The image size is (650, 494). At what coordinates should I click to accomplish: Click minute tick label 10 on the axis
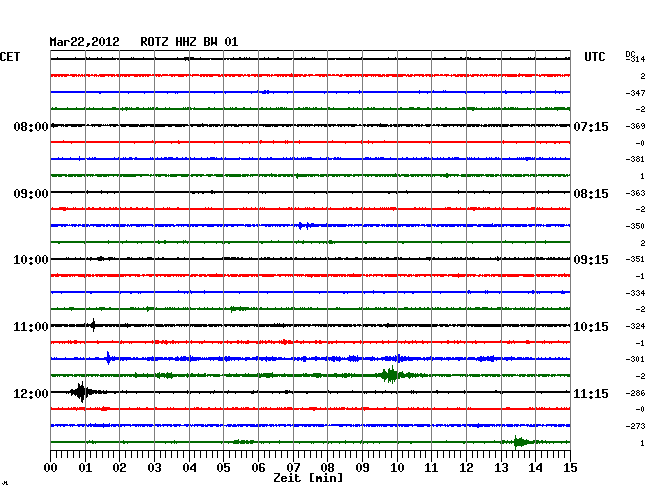pyautogui.click(x=397, y=467)
